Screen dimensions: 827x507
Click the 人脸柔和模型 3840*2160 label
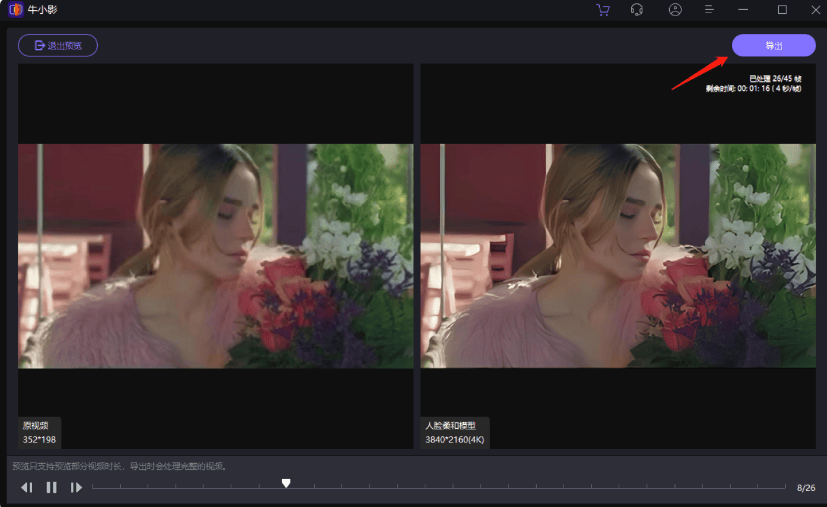click(x=456, y=432)
